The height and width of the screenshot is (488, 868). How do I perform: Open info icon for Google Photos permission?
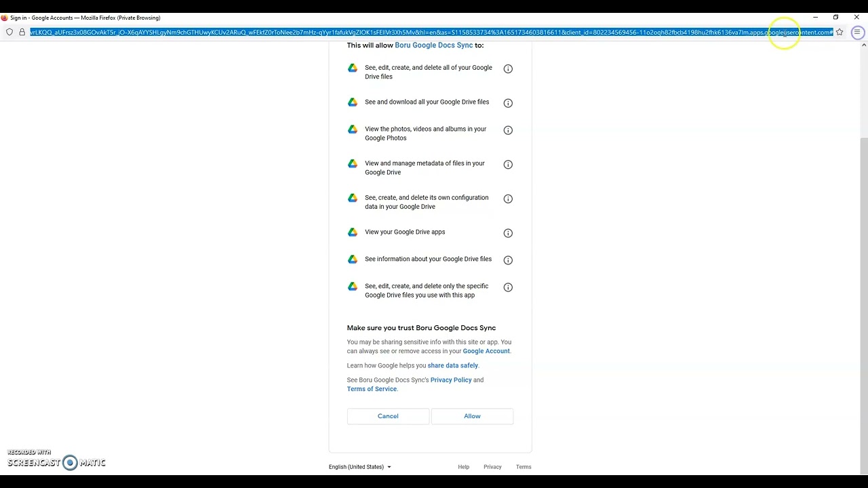[x=508, y=130]
